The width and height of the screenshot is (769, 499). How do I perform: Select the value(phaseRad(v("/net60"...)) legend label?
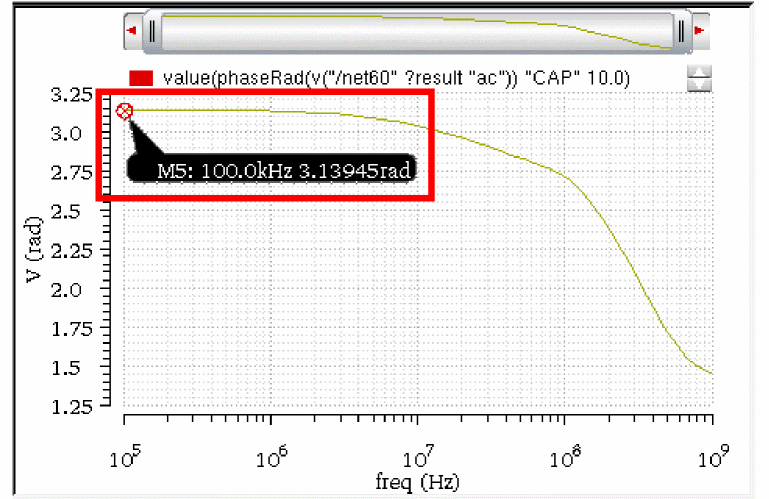tap(396, 78)
